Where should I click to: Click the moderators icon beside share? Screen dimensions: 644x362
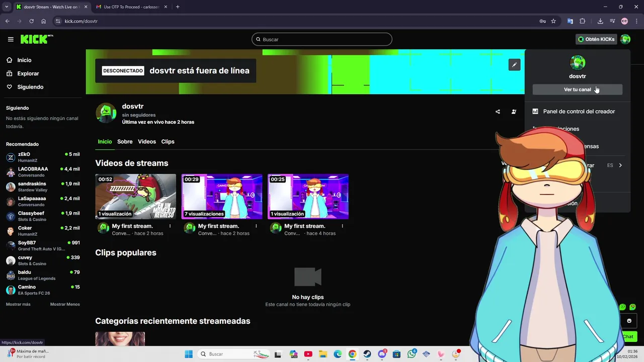click(514, 112)
